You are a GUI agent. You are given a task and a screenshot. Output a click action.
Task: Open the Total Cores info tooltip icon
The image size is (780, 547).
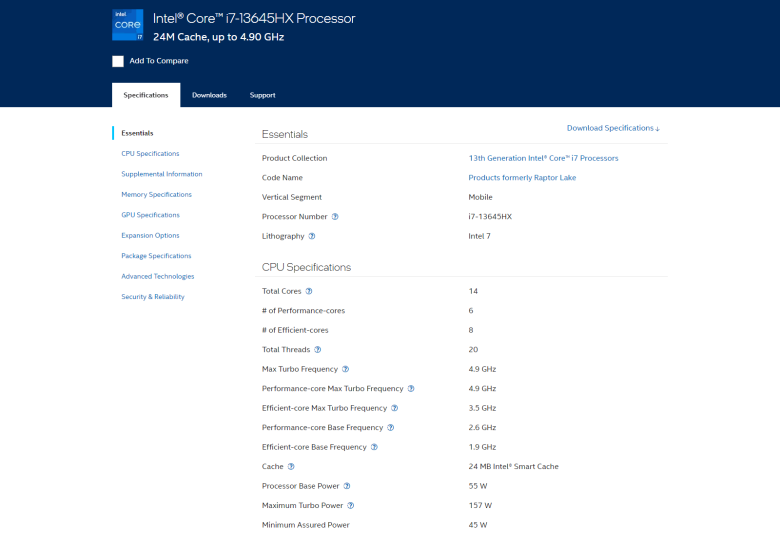[309, 291]
